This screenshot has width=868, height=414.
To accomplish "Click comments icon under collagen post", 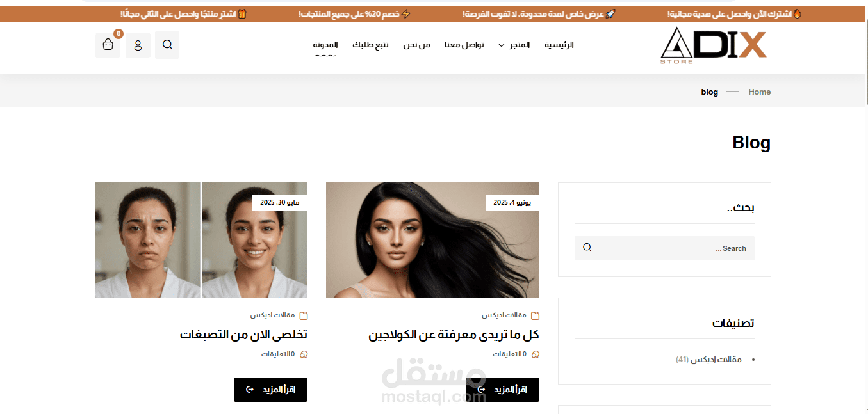I will point(536,354).
